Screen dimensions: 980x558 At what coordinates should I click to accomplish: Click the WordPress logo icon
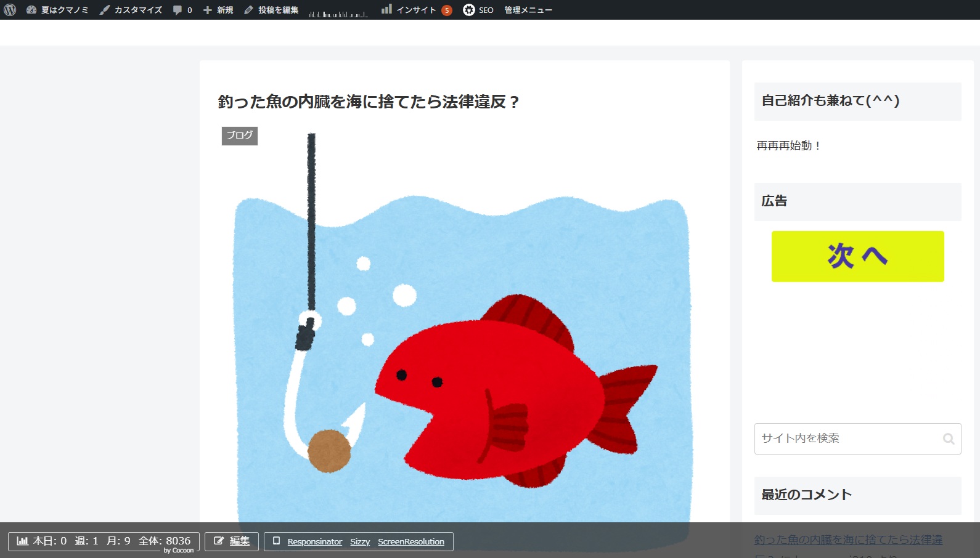coord(10,10)
